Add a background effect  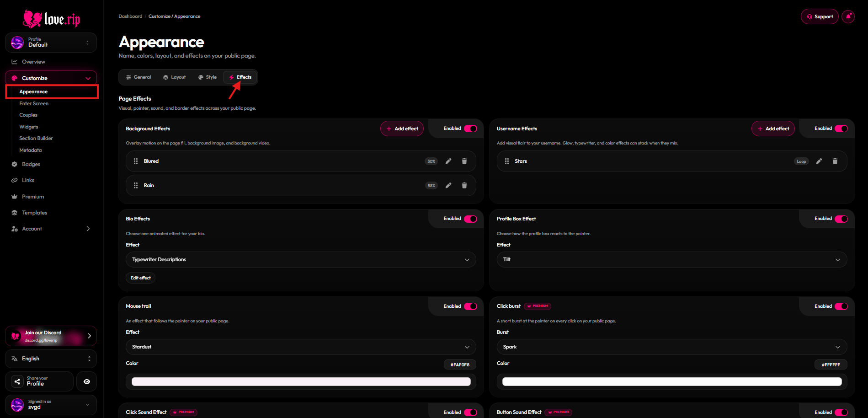(x=402, y=129)
